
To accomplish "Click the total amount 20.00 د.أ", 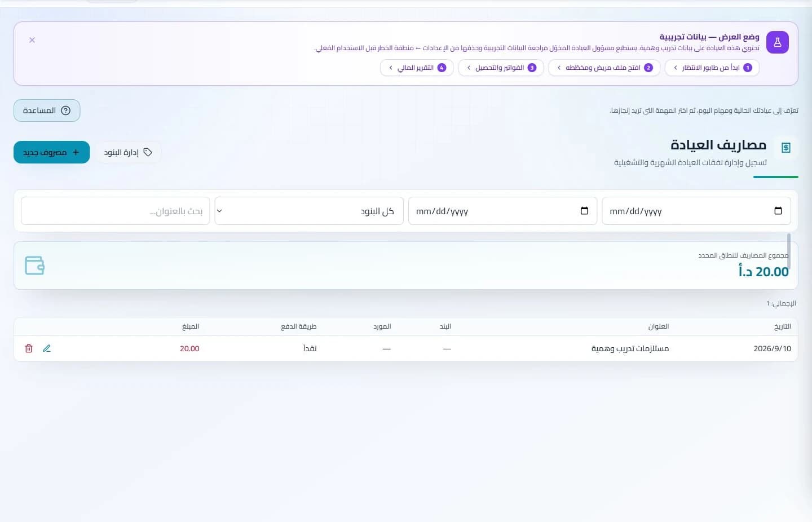I will 764,272.
